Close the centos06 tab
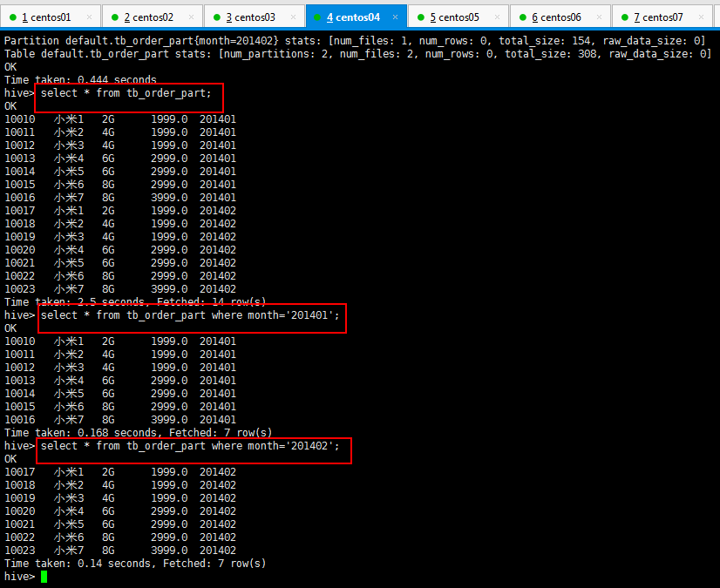 point(599,17)
